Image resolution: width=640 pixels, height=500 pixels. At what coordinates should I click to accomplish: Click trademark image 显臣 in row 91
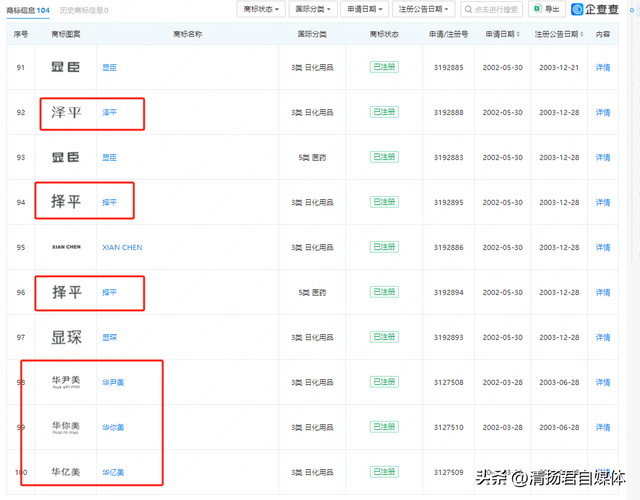click(x=65, y=67)
